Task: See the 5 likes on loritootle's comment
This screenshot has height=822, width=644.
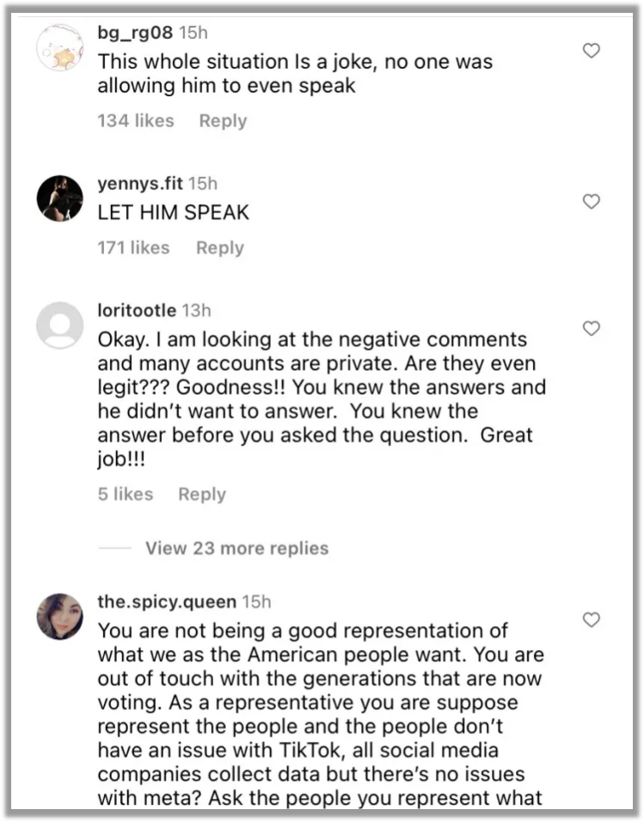Action: 126,494
